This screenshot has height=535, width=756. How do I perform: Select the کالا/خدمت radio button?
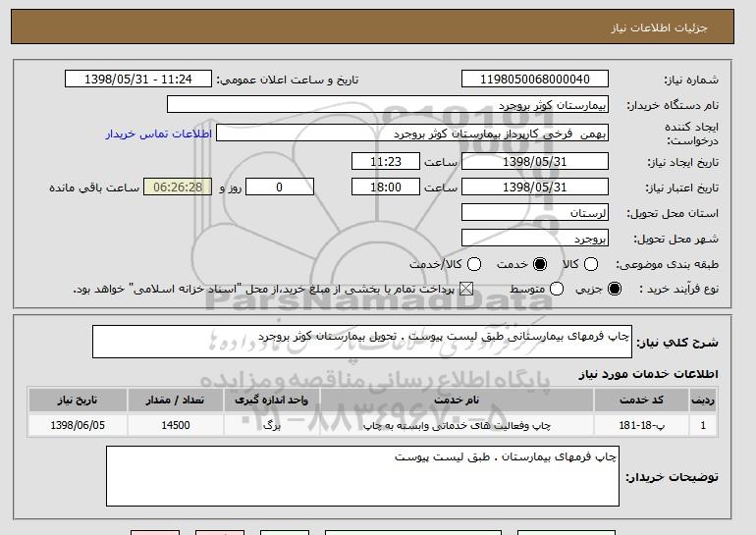pyautogui.click(x=474, y=264)
